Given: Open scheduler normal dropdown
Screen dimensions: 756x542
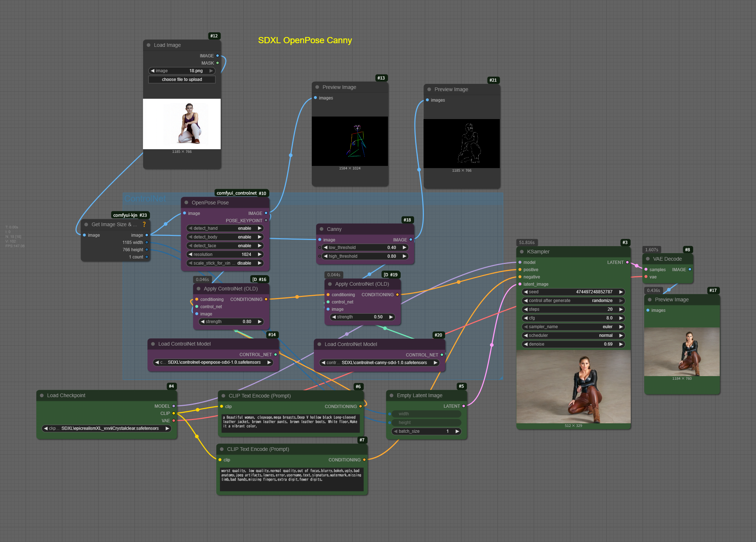Looking at the screenshot, I should (x=573, y=335).
